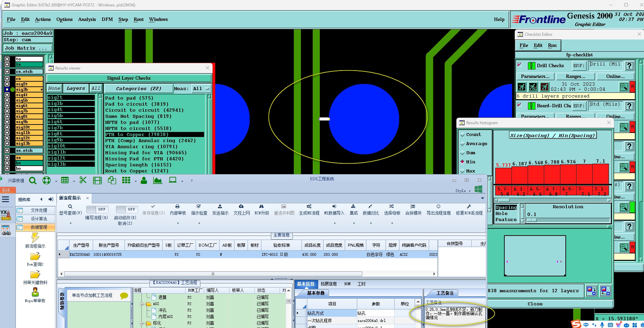The height and width of the screenshot is (328, 644).
Task: Click the hamburger menu icon in EDS sidebar
Action: (6, 199)
